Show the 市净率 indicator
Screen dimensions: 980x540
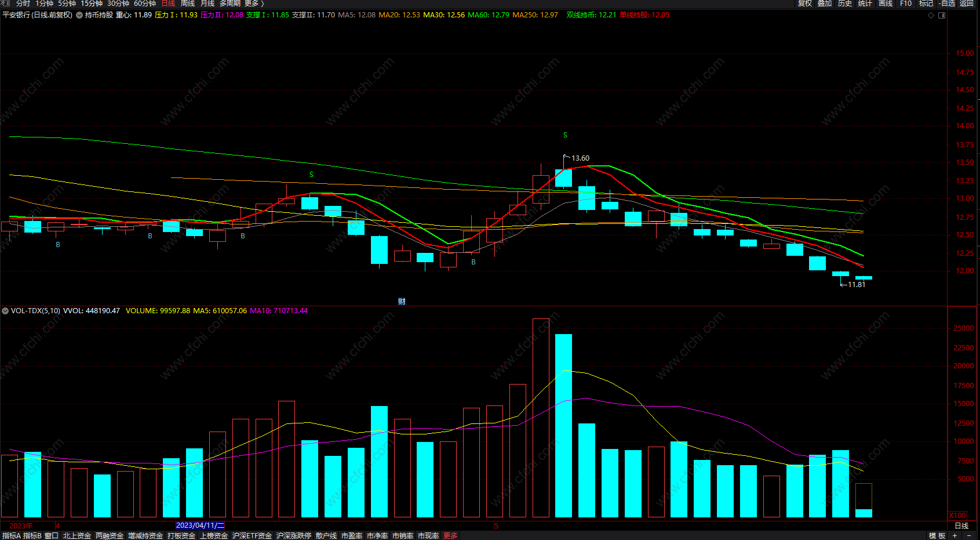pos(377,536)
